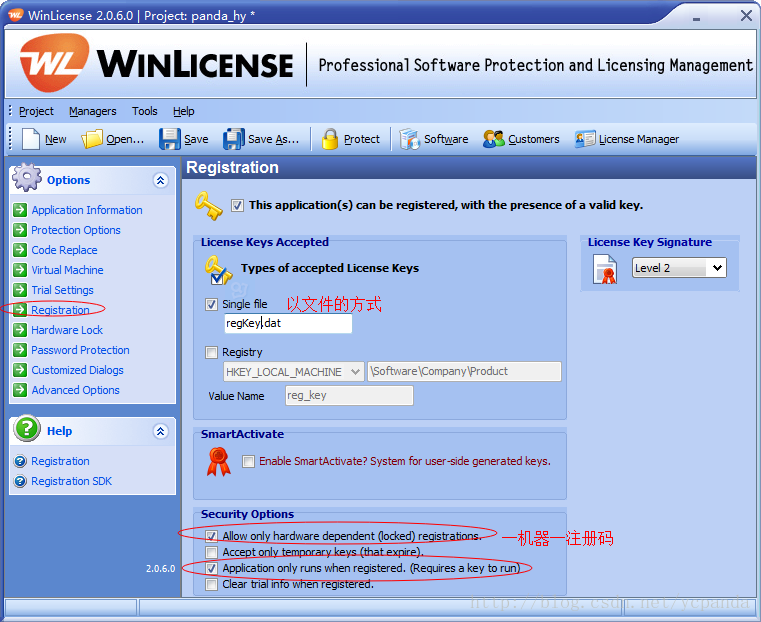
Task: Click the Protect toolbar button label
Action: [x=362, y=140]
